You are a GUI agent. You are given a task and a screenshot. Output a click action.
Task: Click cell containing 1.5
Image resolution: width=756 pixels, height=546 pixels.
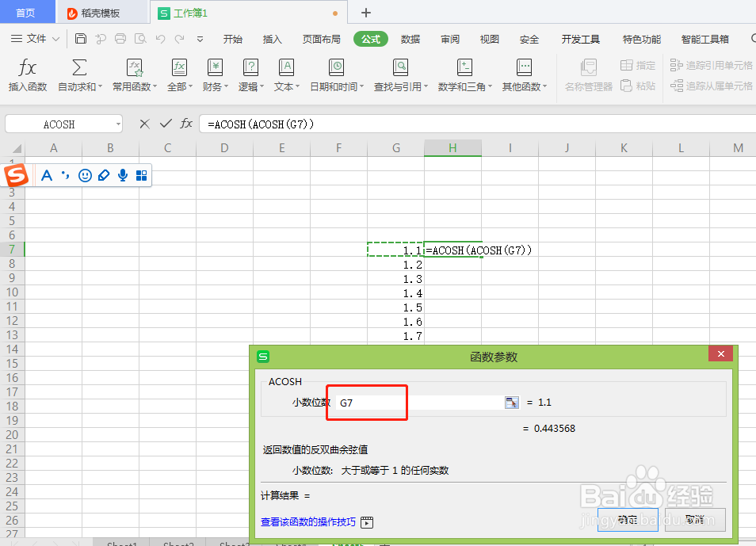pyautogui.click(x=396, y=307)
